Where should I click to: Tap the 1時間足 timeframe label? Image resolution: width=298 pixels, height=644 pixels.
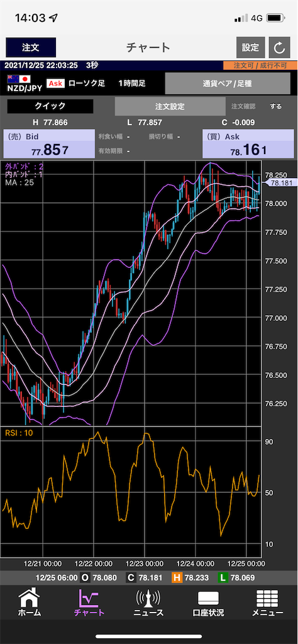pyautogui.click(x=132, y=84)
